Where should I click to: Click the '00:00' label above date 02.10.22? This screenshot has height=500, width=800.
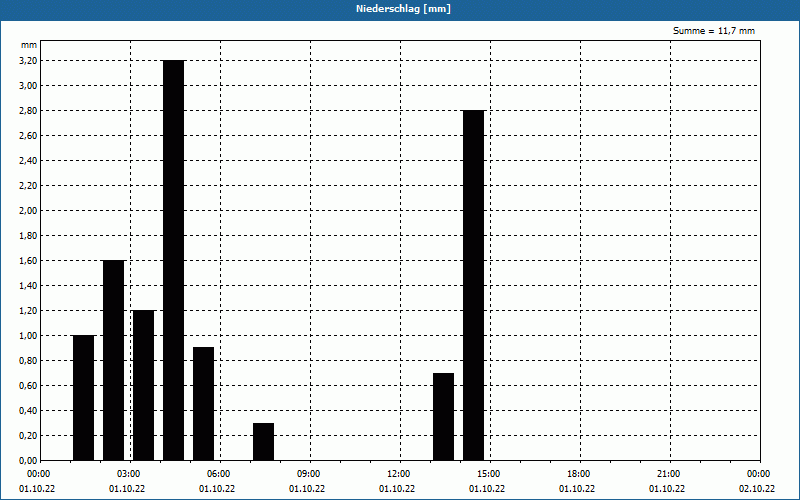(x=759, y=474)
